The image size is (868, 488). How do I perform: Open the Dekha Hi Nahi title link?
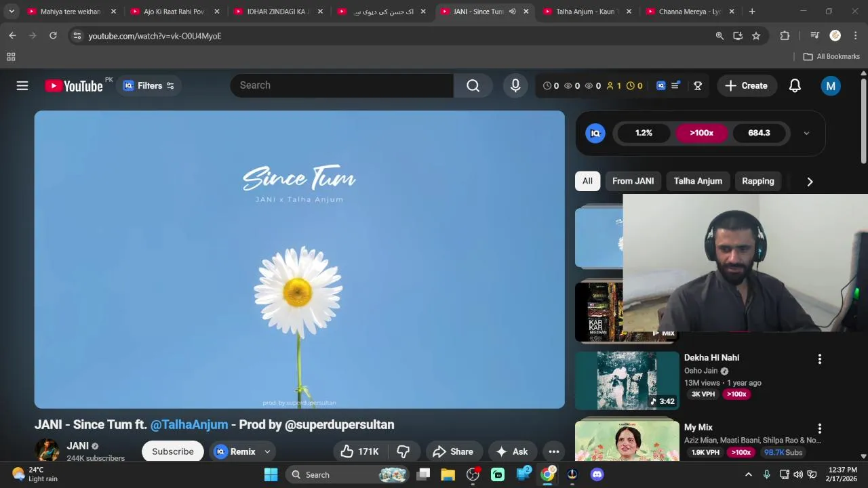tap(711, 358)
